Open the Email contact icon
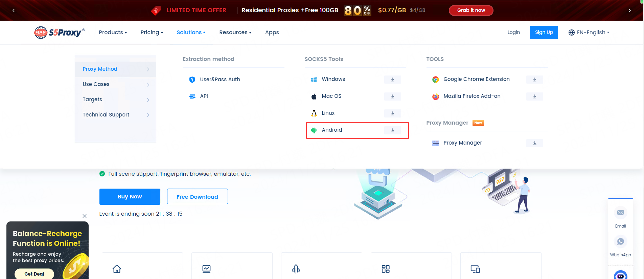 click(x=620, y=213)
